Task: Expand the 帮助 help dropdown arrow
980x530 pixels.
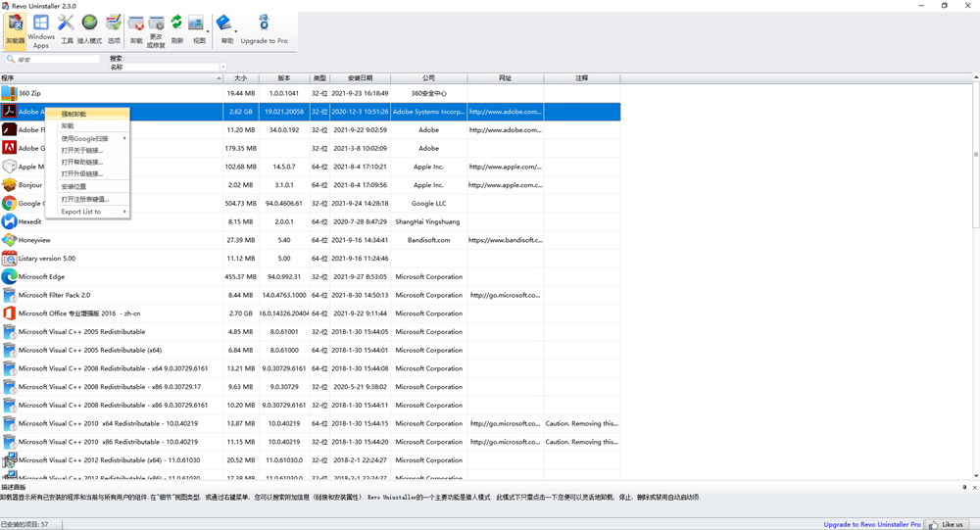Action: click(x=235, y=30)
